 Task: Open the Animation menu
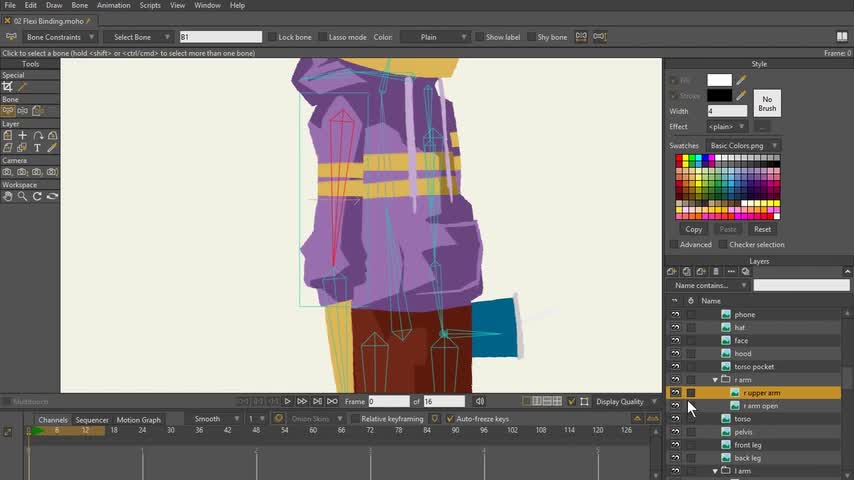point(113,5)
